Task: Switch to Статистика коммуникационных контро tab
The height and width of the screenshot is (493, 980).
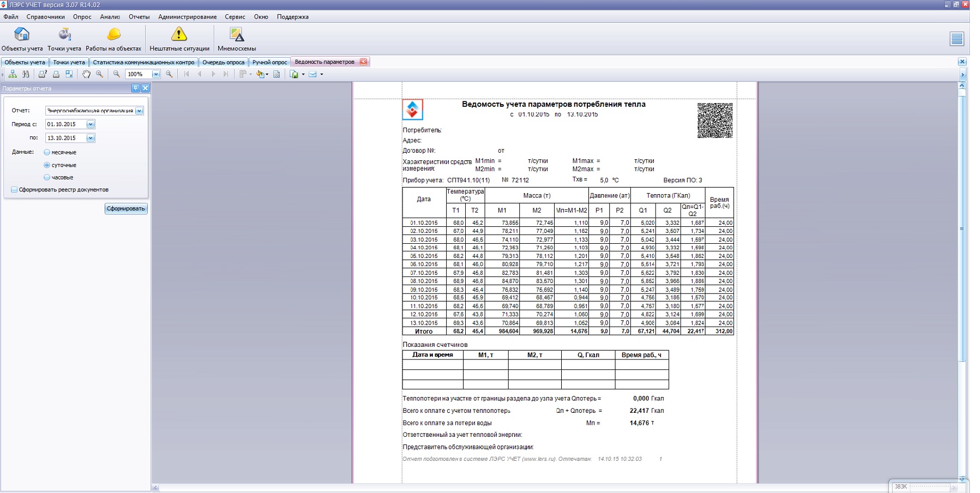Action: (x=143, y=62)
